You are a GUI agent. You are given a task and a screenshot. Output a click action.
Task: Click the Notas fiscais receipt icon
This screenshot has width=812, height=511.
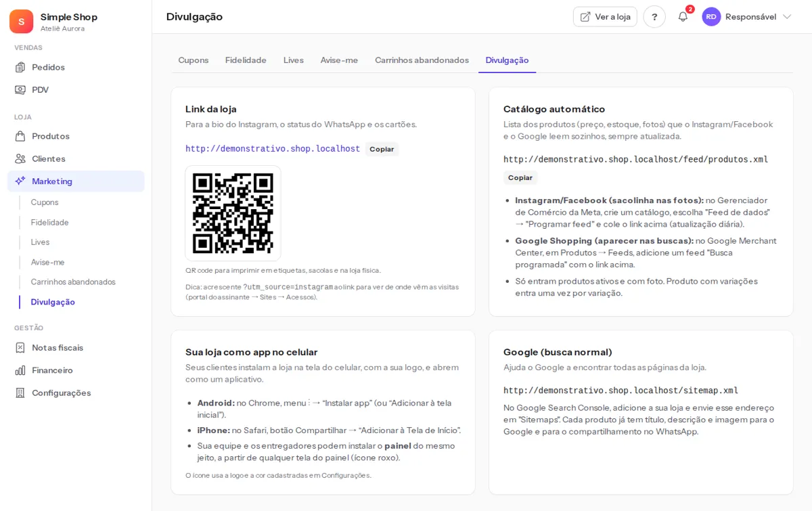tap(20, 348)
